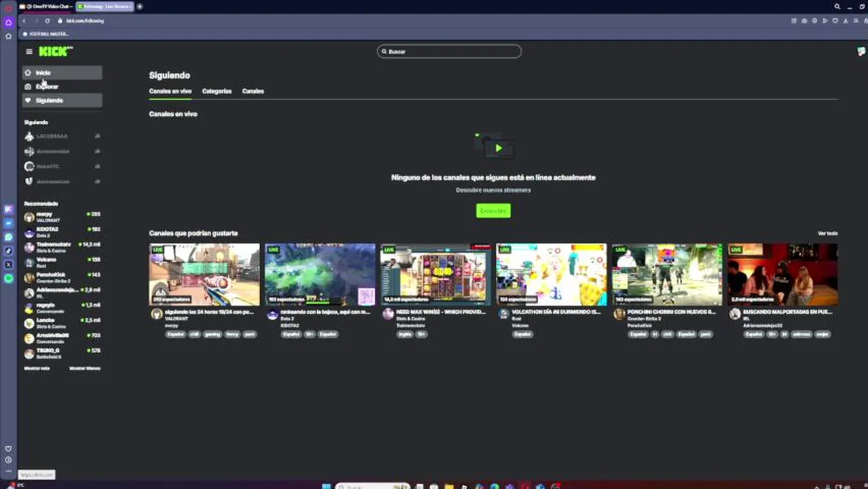Reload the page in browser toolbar
Screen dimensions: 868x489
point(47,20)
